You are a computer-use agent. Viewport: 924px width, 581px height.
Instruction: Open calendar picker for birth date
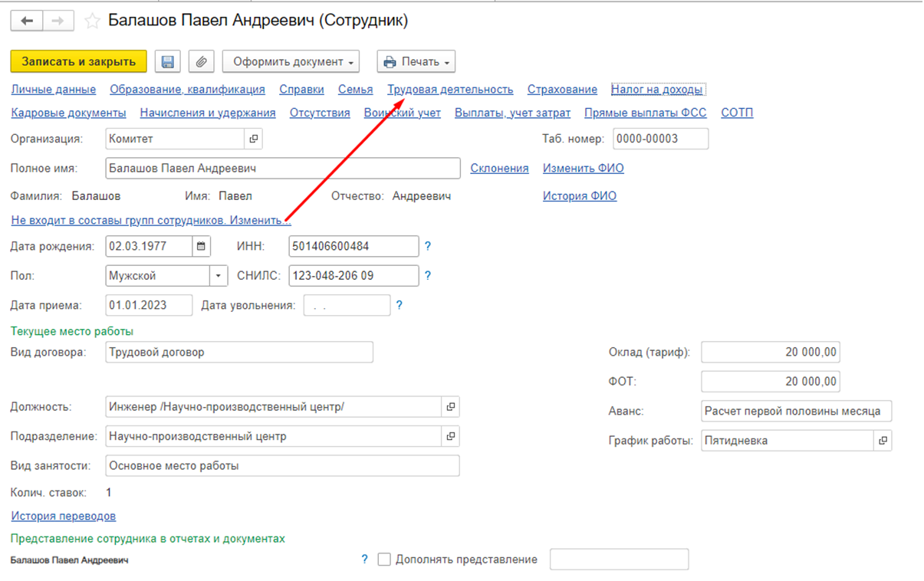202,246
